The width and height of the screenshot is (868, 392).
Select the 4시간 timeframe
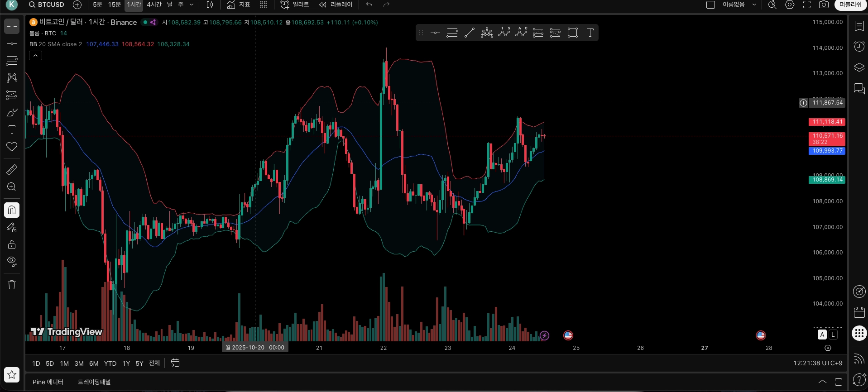(x=154, y=5)
